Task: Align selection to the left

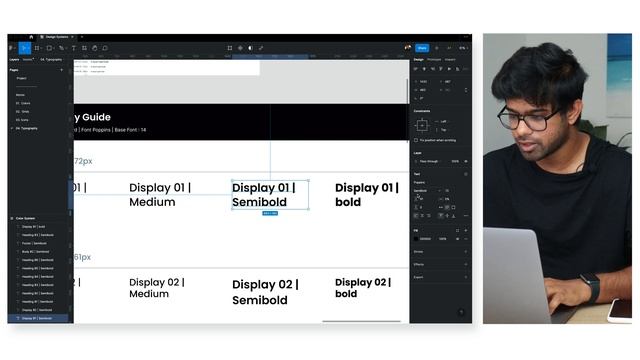Action: tap(416, 69)
